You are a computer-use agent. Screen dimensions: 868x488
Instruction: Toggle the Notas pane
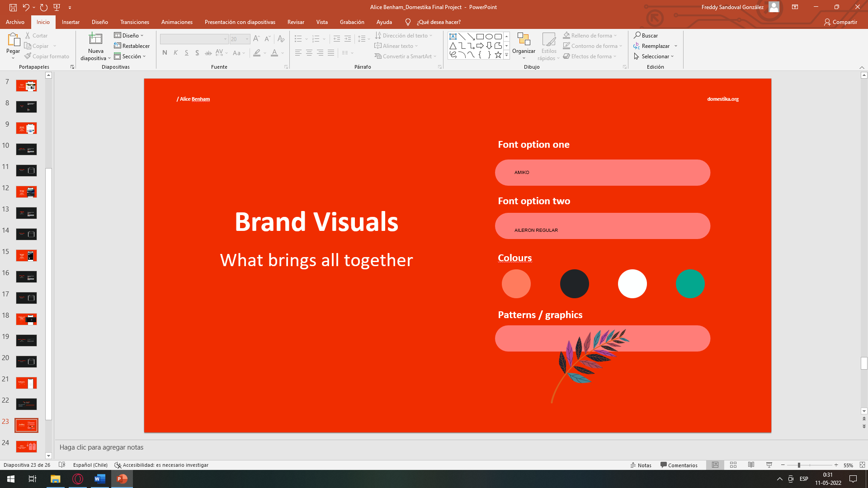click(x=641, y=465)
